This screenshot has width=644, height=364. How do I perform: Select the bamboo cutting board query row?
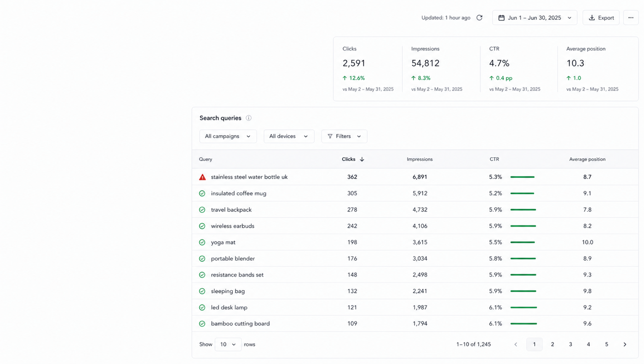coord(415,324)
